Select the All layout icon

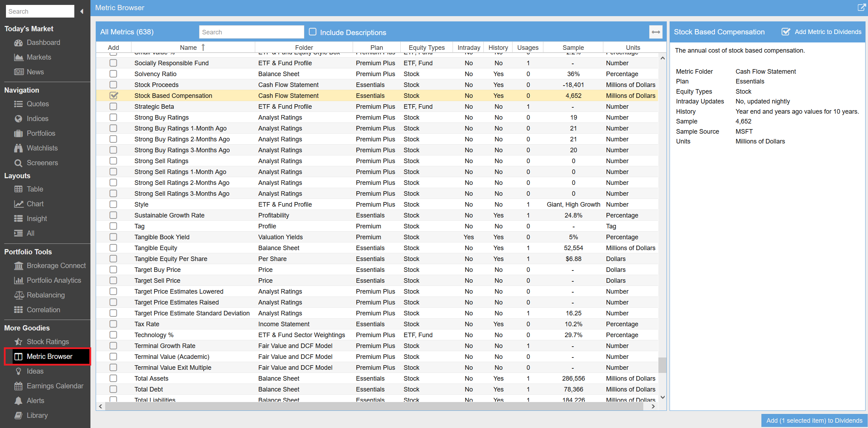click(18, 233)
